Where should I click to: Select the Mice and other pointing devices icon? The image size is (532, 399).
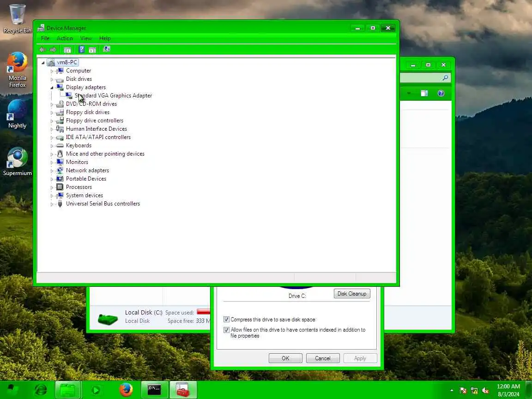[x=60, y=154]
